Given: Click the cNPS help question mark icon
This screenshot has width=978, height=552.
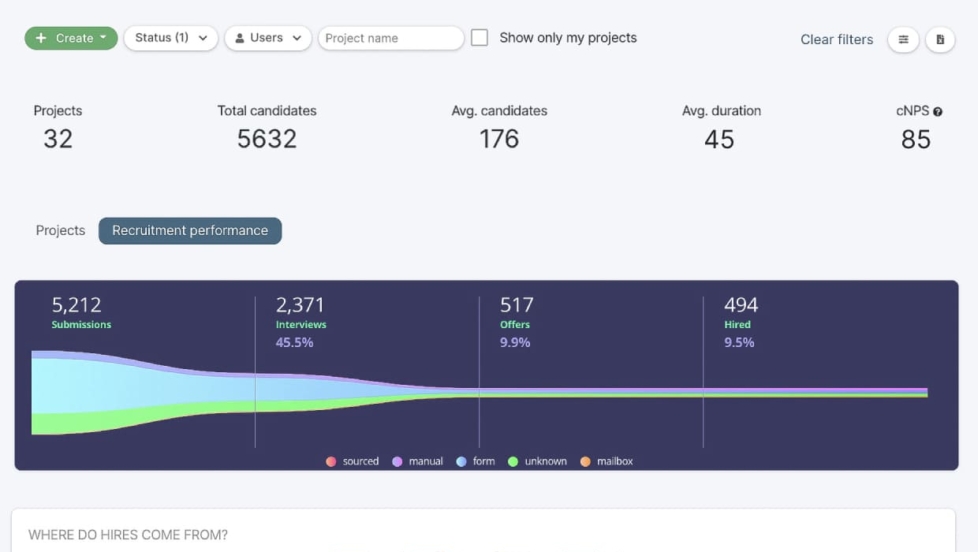Looking at the screenshot, I should (938, 112).
